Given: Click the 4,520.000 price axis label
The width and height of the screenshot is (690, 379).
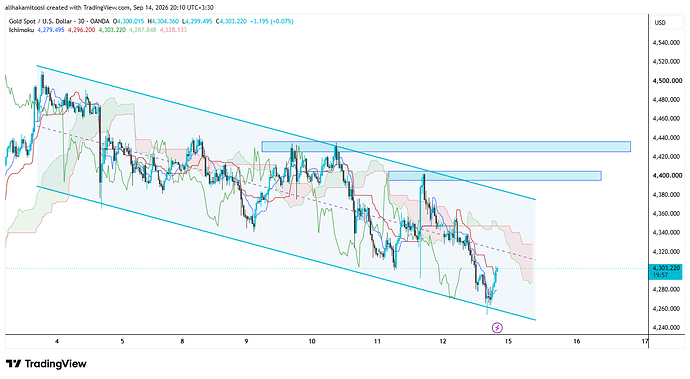Looking at the screenshot, I should pyautogui.click(x=667, y=62).
